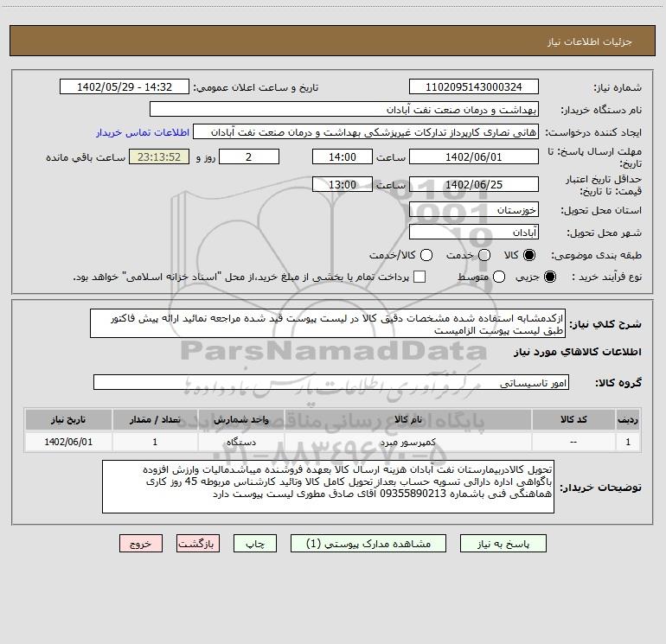The width and height of the screenshot is (666, 644).
Task: Select the کالا/خدمت radio button
Action: tap(426, 255)
